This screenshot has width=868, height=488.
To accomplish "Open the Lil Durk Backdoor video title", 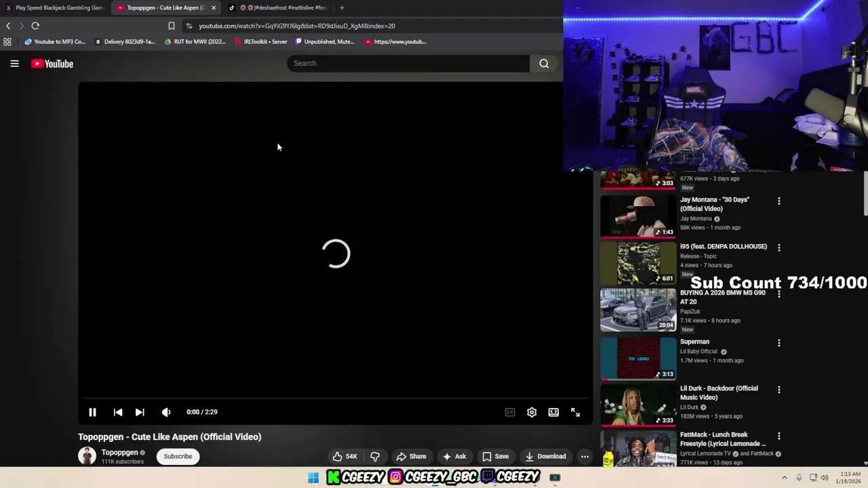I will pyautogui.click(x=719, y=392).
